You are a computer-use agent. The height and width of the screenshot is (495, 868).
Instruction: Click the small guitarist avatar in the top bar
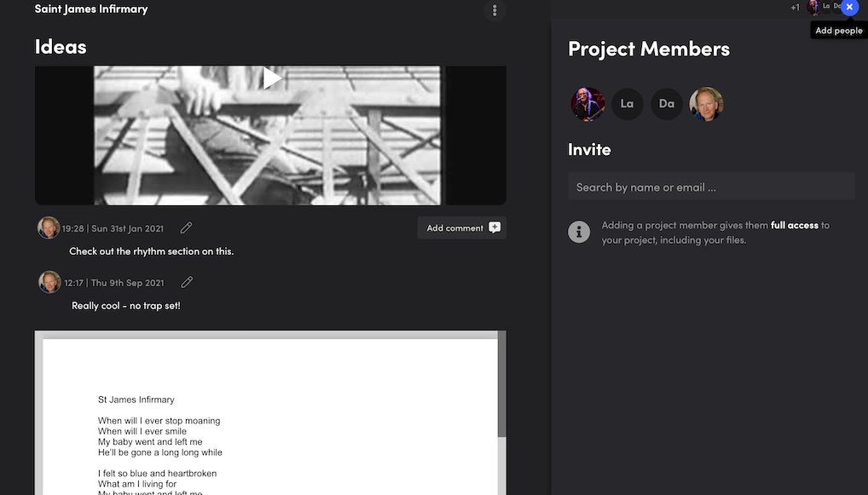point(813,7)
